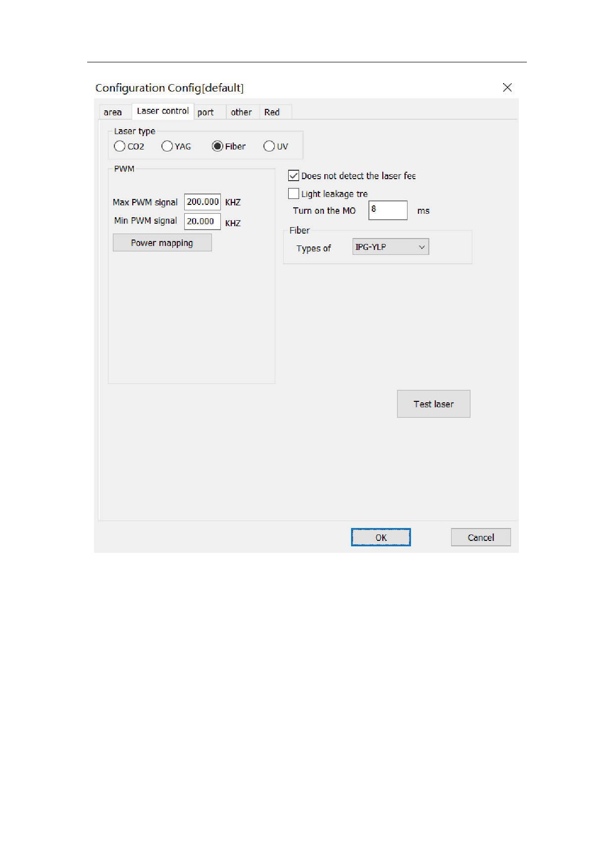
Task: Switch to the area tab
Action: pyautogui.click(x=113, y=112)
